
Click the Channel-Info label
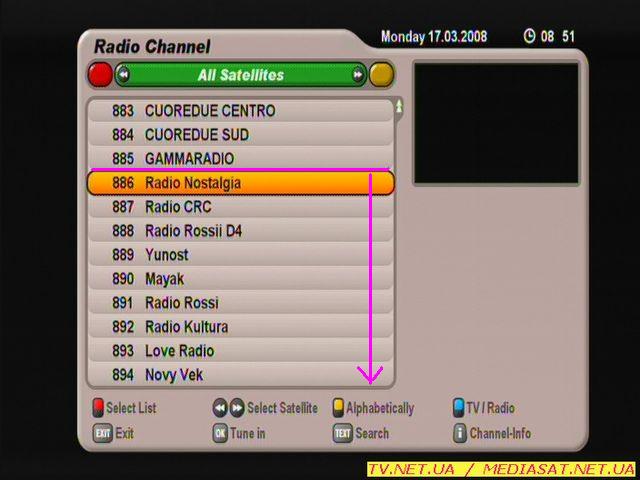click(500, 433)
